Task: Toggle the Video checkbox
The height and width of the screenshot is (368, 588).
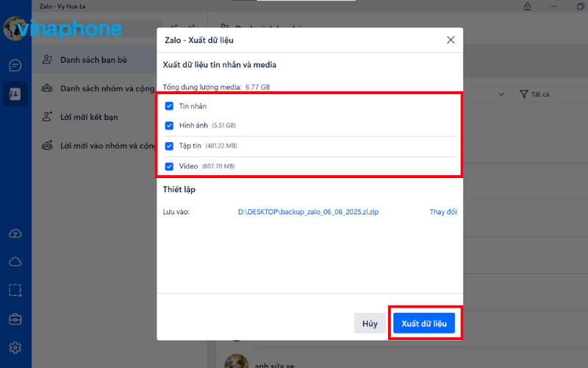Action: [169, 166]
